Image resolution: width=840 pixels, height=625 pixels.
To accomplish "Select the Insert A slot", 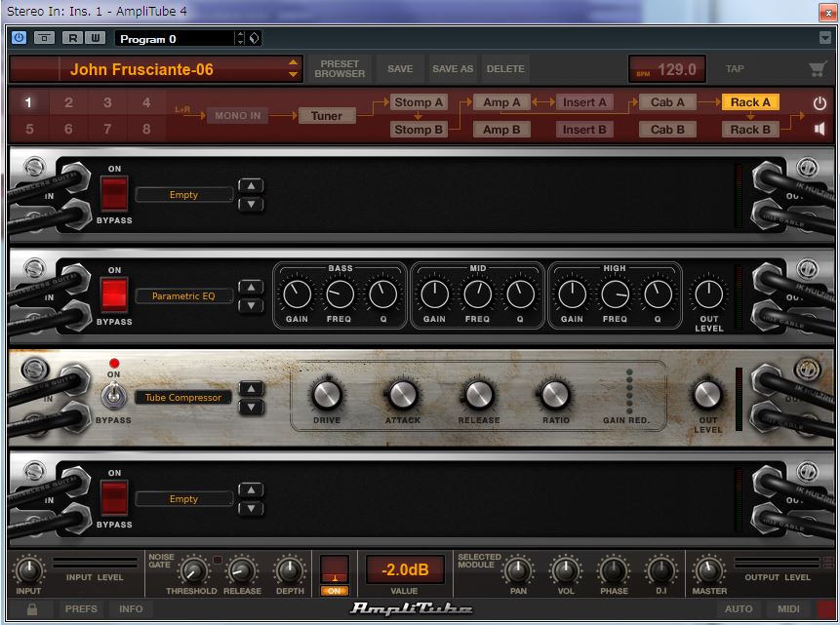I will [x=583, y=100].
